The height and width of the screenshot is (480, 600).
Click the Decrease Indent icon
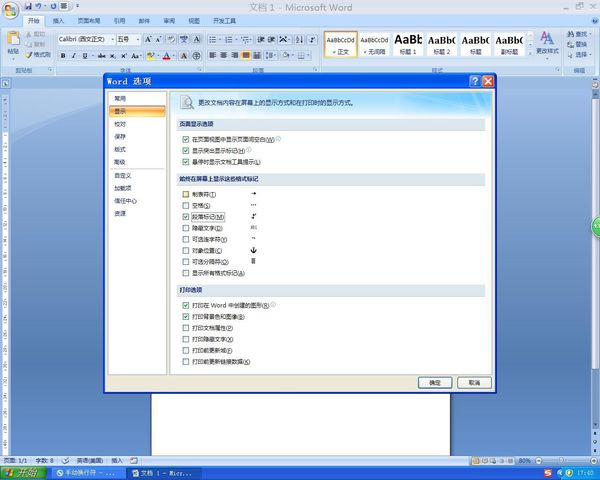[x=261, y=39]
